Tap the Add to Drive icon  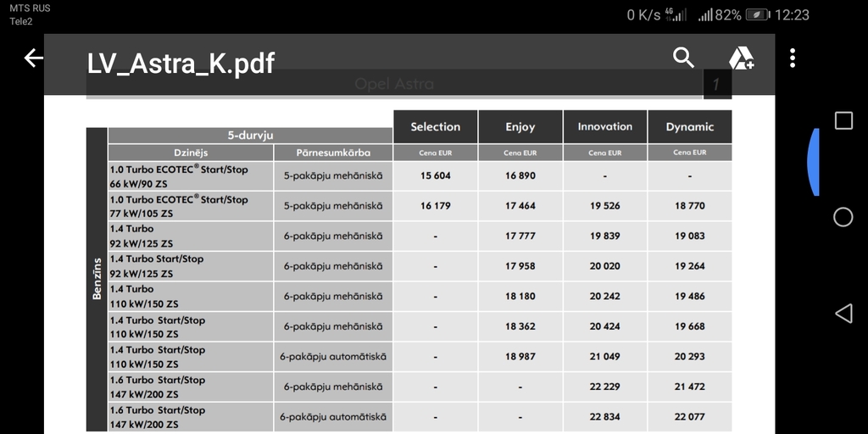coord(741,58)
